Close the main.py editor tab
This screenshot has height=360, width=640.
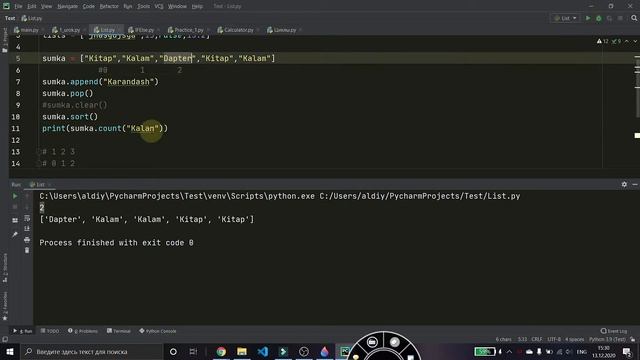[x=42, y=30]
